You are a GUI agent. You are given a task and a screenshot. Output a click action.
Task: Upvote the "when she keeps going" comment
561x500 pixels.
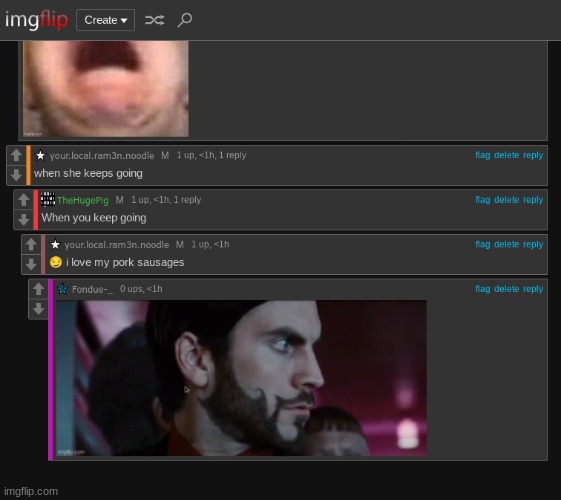pyautogui.click(x=16, y=155)
